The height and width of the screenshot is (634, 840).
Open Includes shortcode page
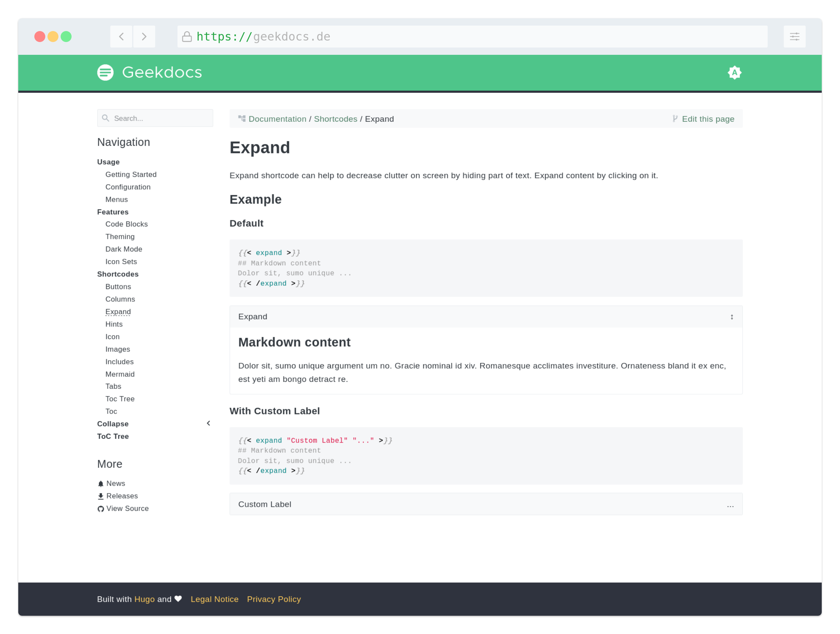pos(120,362)
